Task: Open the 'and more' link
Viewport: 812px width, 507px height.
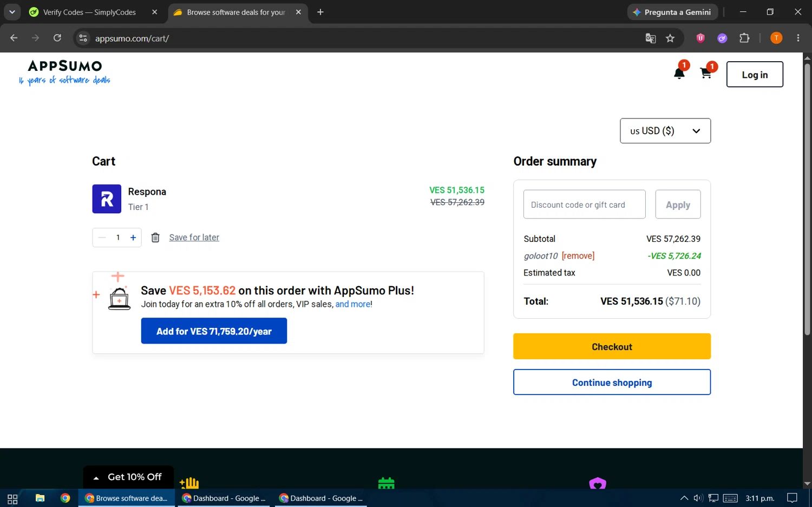Action: [353, 304]
